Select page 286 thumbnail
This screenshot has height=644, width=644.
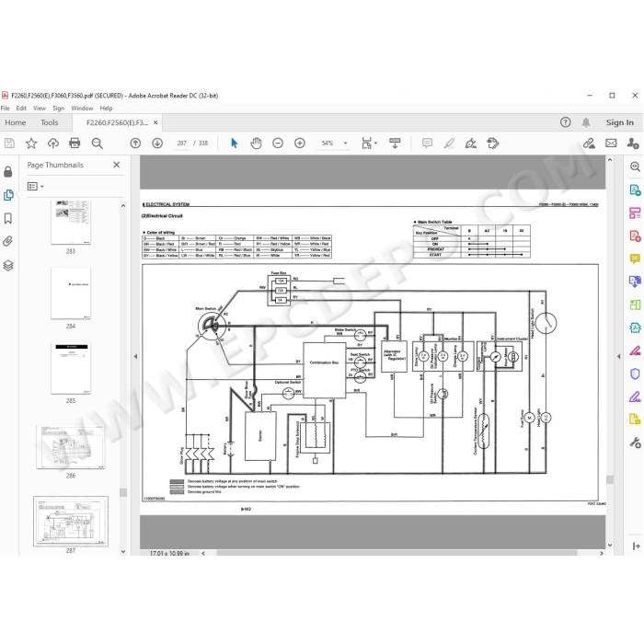(71, 447)
